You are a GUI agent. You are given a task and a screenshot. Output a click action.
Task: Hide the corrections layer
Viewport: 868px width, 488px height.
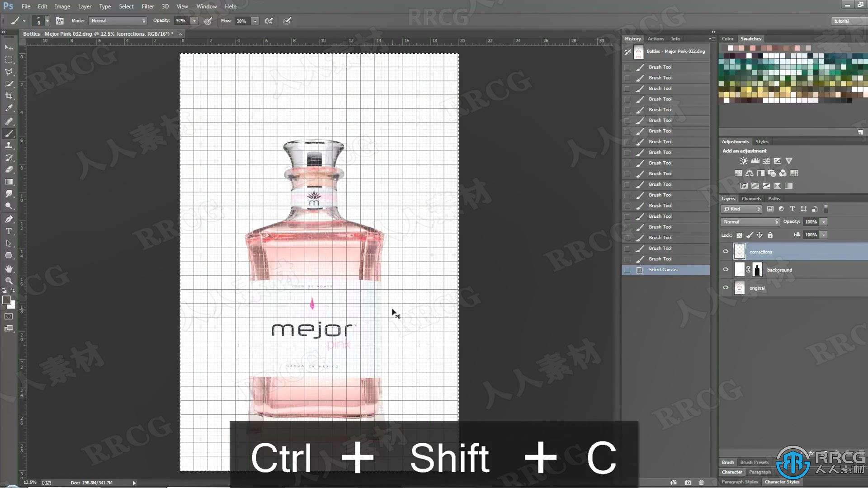(x=726, y=252)
